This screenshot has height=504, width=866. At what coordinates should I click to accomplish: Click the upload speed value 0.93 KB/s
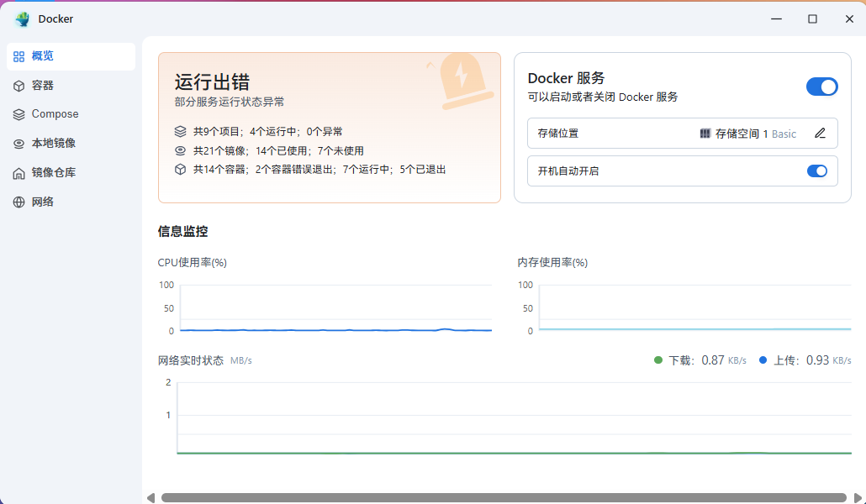coord(828,360)
